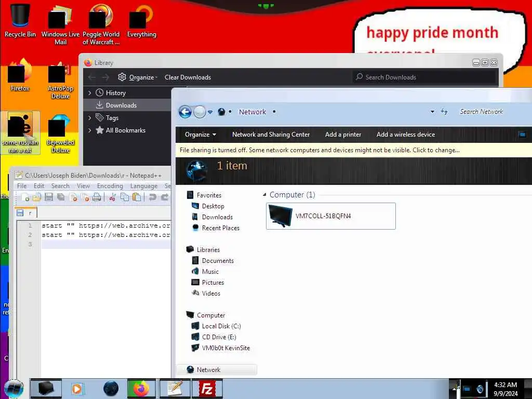Image resolution: width=532 pixels, height=399 pixels.
Task: Open the Edit menu in Notepad++
Action: click(x=38, y=186)
